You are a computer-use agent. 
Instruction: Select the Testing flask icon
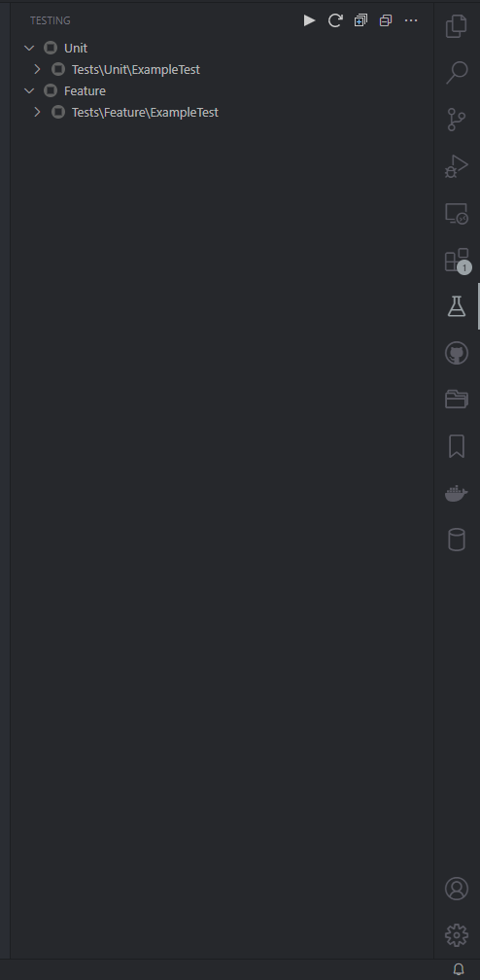point(457,306)
